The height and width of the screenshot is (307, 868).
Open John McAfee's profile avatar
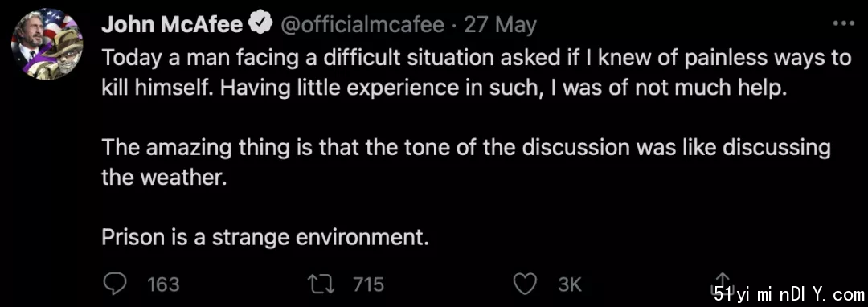pyautogui.click(x=47, y=45)
